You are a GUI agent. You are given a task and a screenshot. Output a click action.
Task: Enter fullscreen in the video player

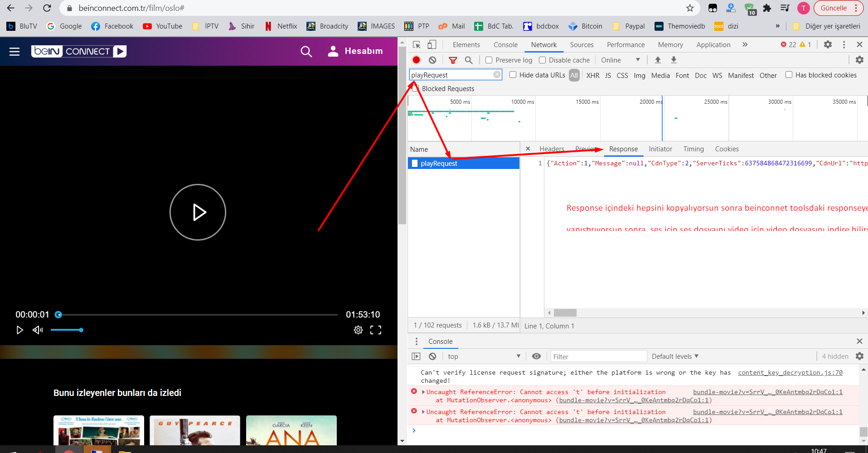376,330
